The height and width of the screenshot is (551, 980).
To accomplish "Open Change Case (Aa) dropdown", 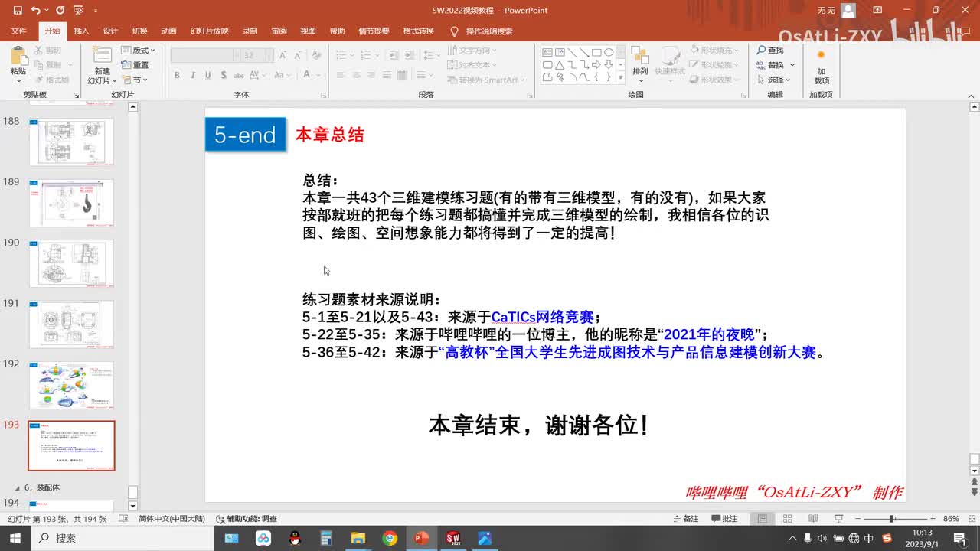I will pyautogui.click(x=283, y=75).
